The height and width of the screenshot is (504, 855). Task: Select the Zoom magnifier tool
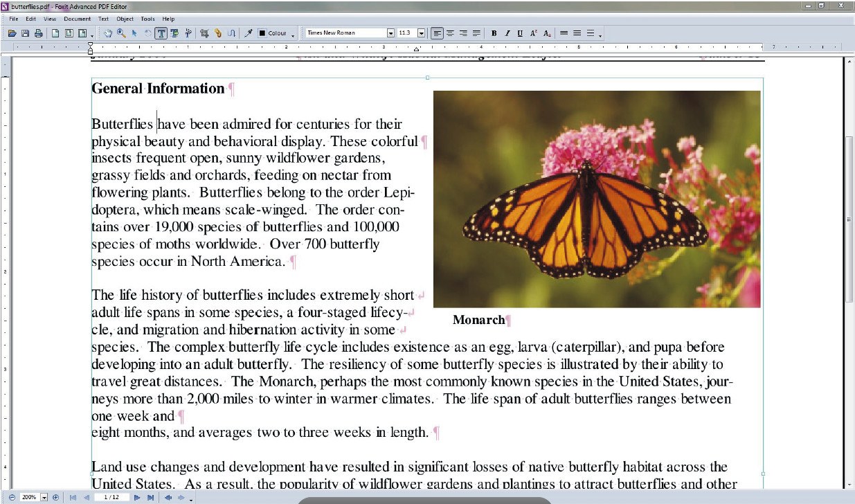tap(121, 33)
